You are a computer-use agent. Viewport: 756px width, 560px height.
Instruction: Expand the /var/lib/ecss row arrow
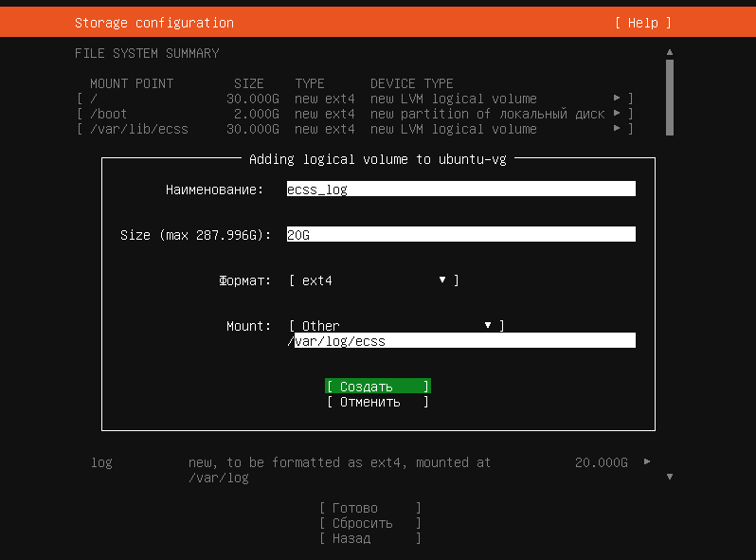pyautogui.click(x=617, y=128)
